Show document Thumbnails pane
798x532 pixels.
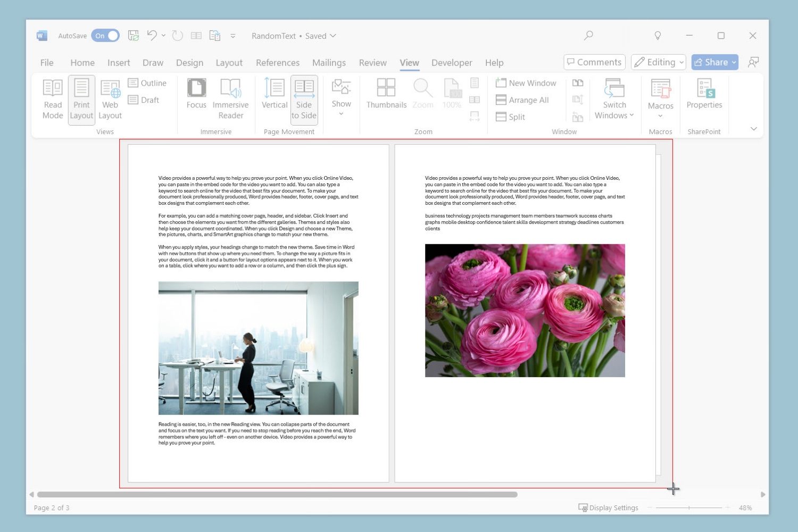point(386,99)
